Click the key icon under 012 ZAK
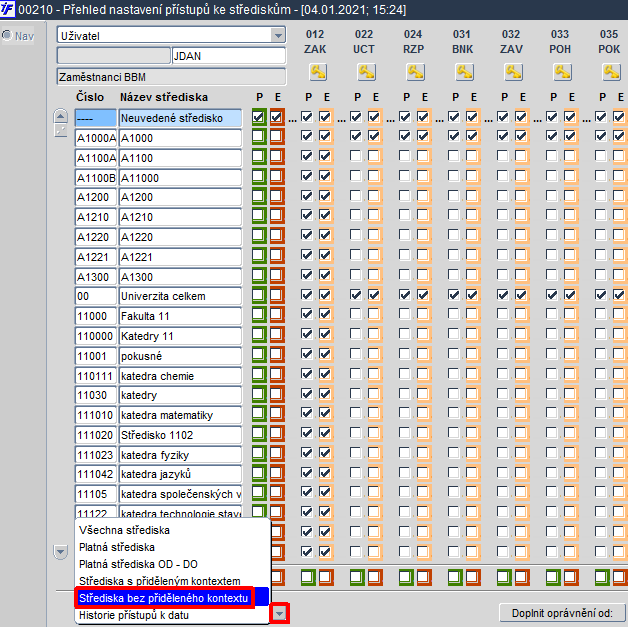This screenshot has height=627, width=628. [318, 72]
